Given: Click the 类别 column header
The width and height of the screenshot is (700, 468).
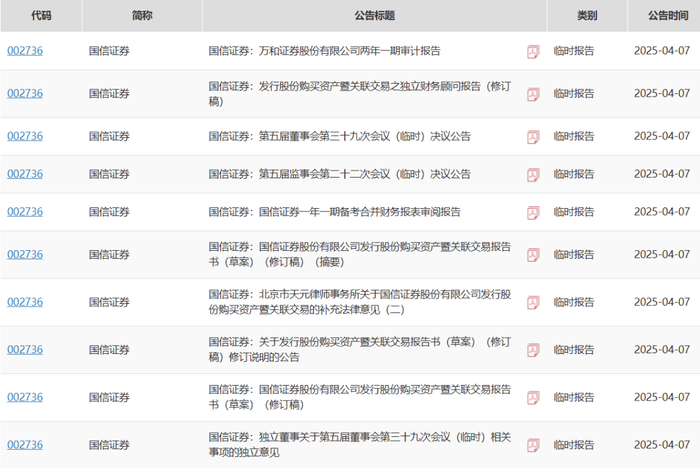Looking at the screenshot, I should click(x=587, y=16).
